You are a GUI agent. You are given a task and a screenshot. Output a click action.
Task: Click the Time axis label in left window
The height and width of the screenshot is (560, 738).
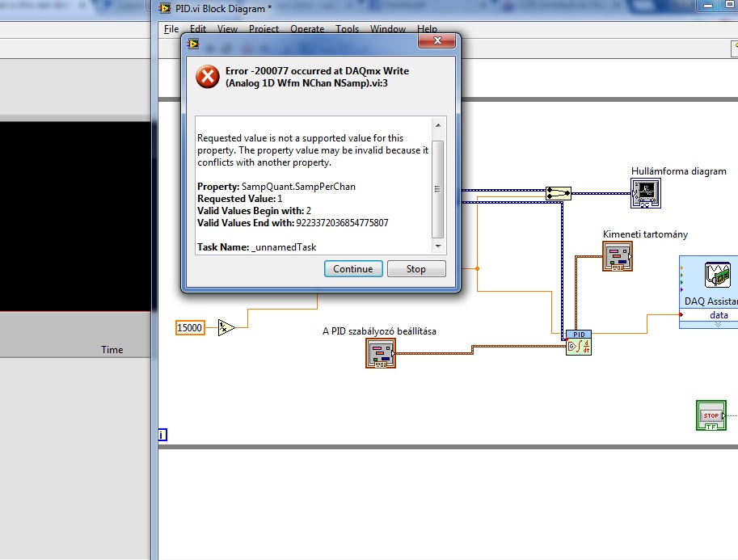tap(112, 350)
